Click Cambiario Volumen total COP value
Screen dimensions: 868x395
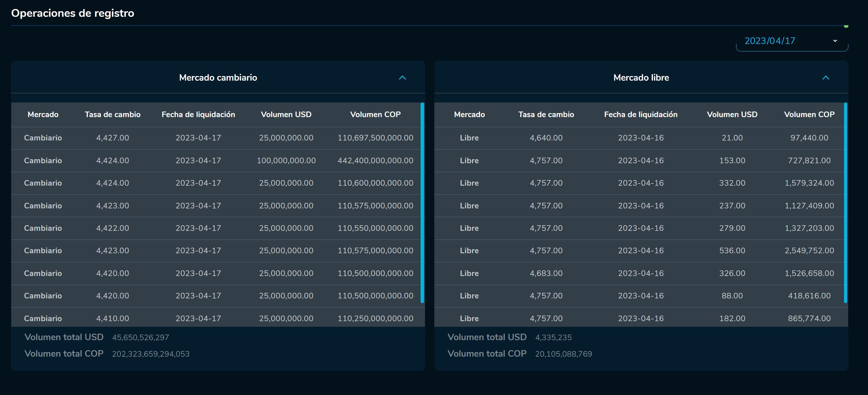(x=150, y=354)
